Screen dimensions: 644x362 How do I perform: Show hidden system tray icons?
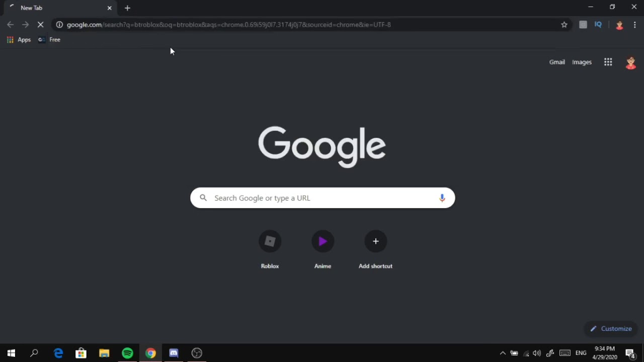coord(502,353)
